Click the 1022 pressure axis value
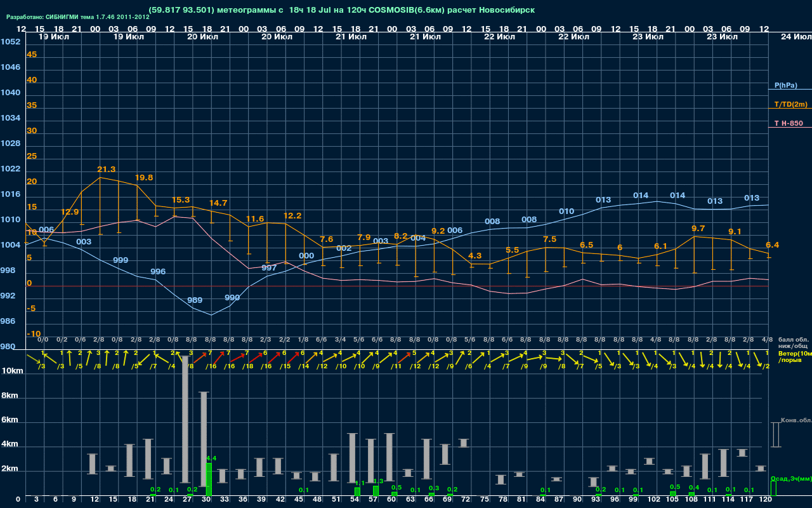 10,169
